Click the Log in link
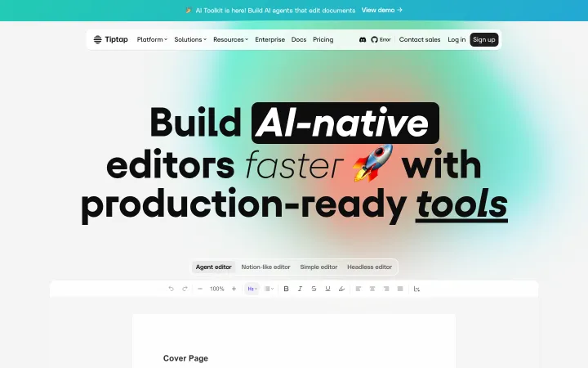 457,39
